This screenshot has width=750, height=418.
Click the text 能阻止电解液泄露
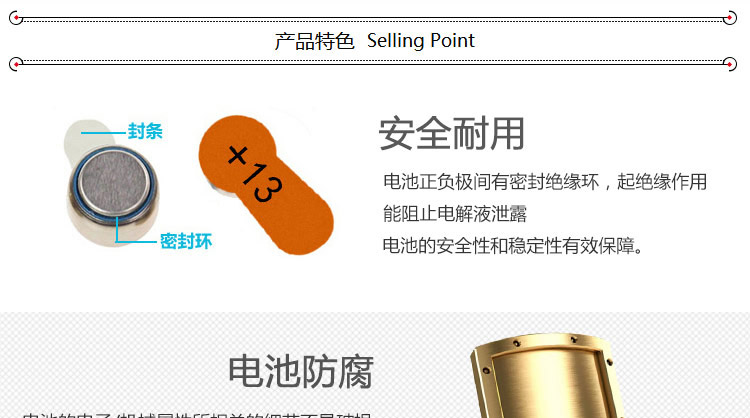pyautogui.click(x=454, y=214)
